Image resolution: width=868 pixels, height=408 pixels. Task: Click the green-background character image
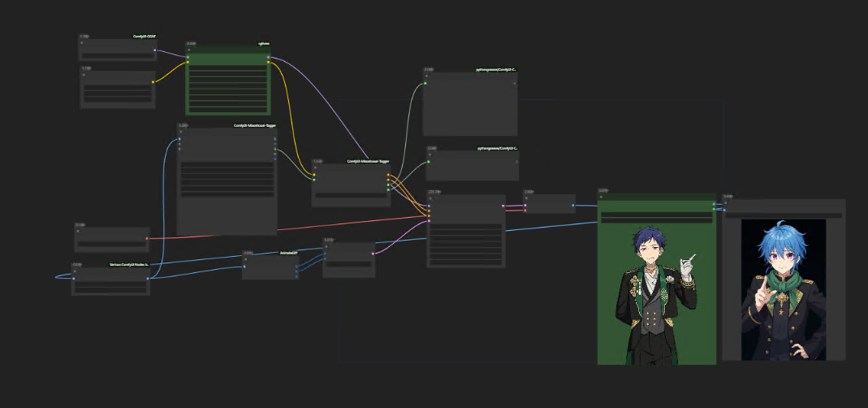656,294
